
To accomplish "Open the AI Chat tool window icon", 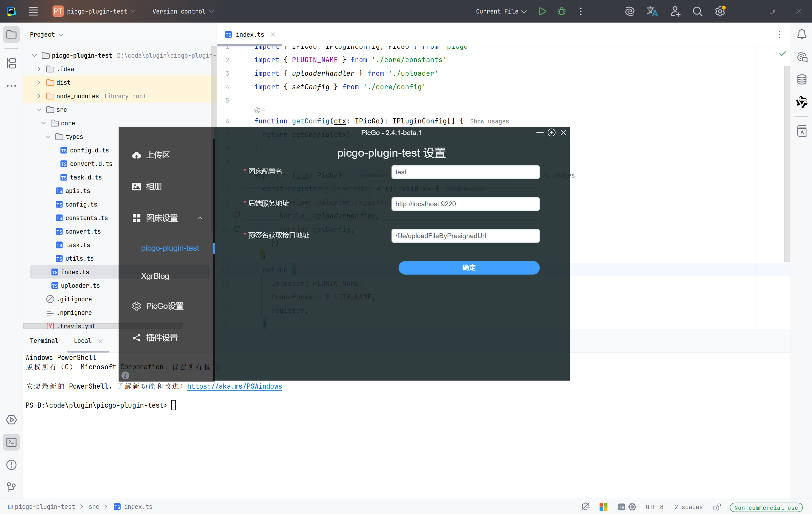I will coord(802,57).
